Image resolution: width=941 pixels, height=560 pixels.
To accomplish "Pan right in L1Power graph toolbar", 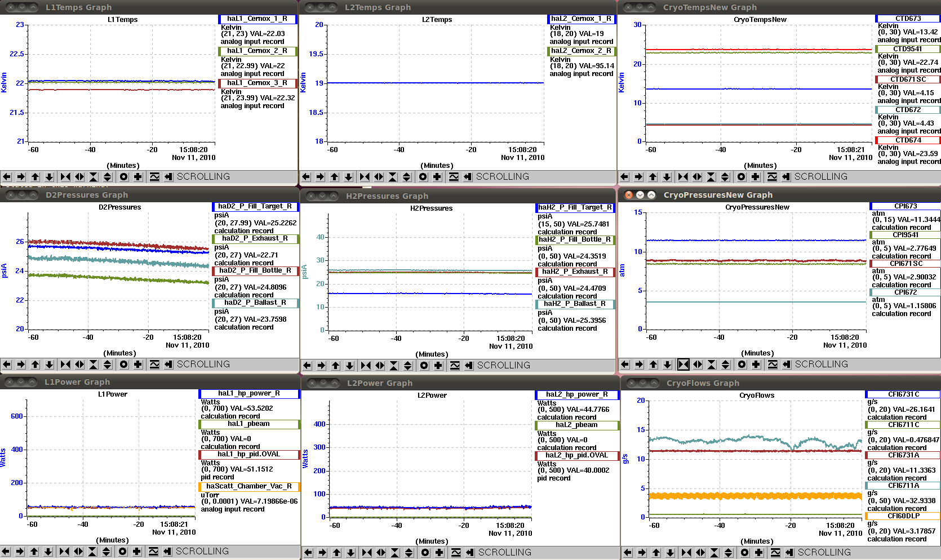I will click(20, 552).
